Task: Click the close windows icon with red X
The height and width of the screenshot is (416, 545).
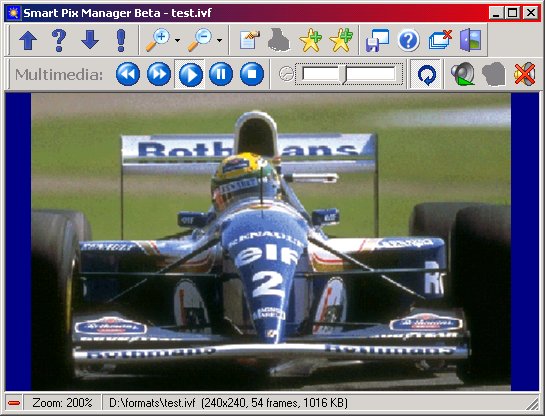Action: pyautogui.click(x=440, y=40)
